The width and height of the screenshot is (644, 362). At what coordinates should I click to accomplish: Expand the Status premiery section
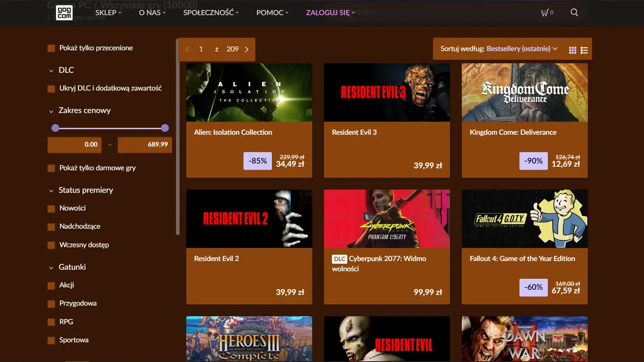coord(50,190)
